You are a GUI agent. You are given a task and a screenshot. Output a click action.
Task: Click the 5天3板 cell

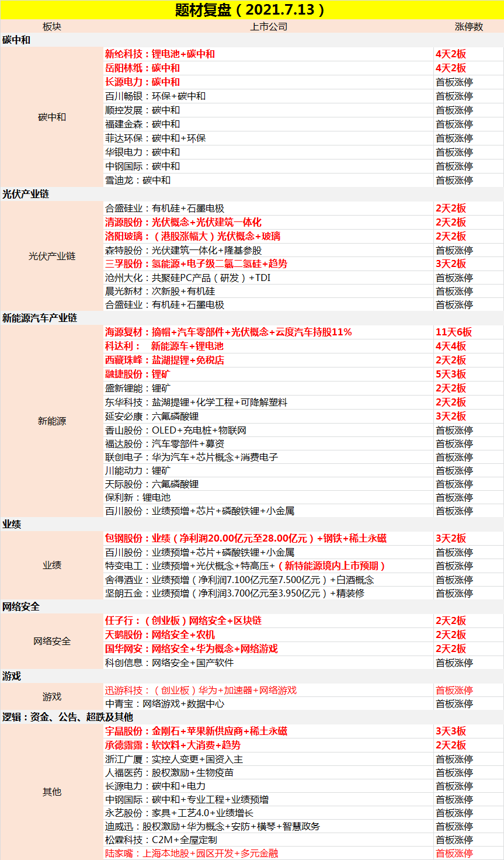point(451,374)
